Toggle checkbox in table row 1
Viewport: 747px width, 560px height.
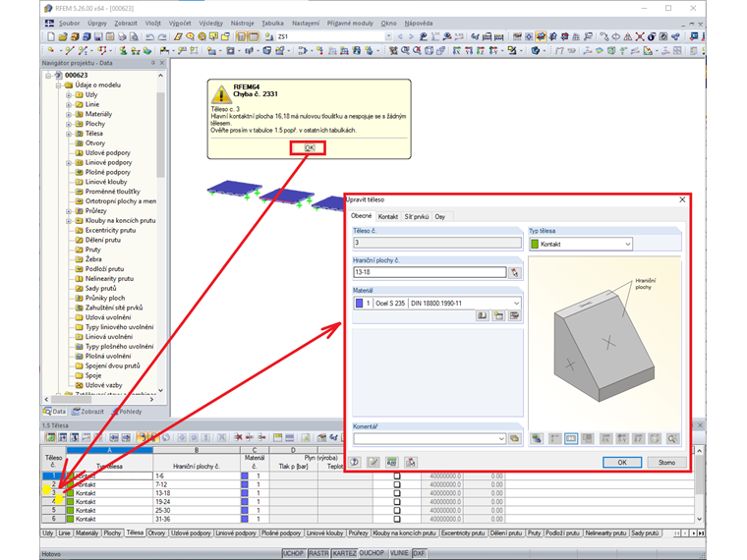397,476
